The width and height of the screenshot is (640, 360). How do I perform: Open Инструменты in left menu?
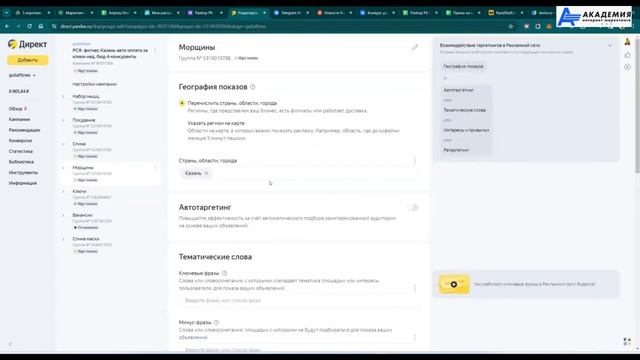[23, 172]
